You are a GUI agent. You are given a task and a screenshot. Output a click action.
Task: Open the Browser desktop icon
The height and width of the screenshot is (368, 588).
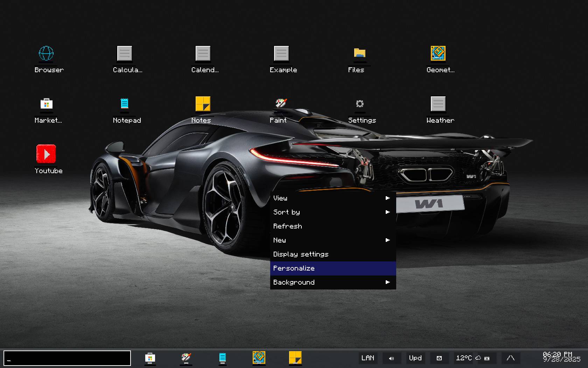pyautogui.click(x=46, y=54)
